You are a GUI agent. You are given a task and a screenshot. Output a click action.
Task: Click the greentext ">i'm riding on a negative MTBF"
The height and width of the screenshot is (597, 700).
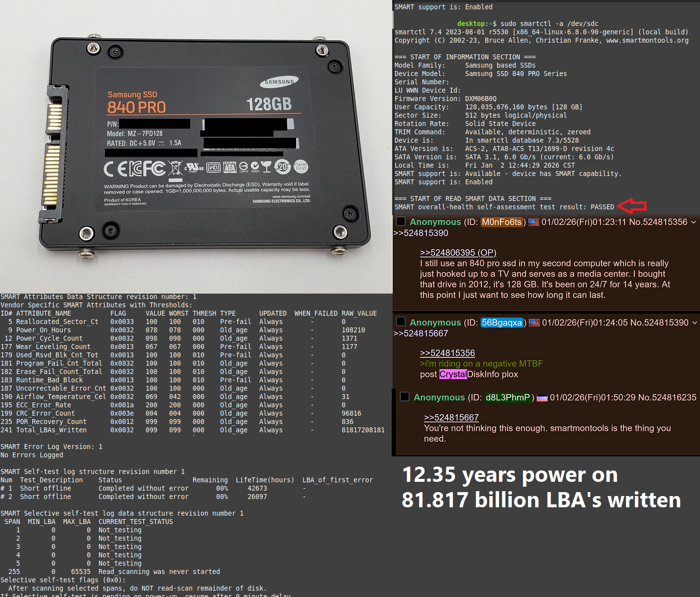481,364
